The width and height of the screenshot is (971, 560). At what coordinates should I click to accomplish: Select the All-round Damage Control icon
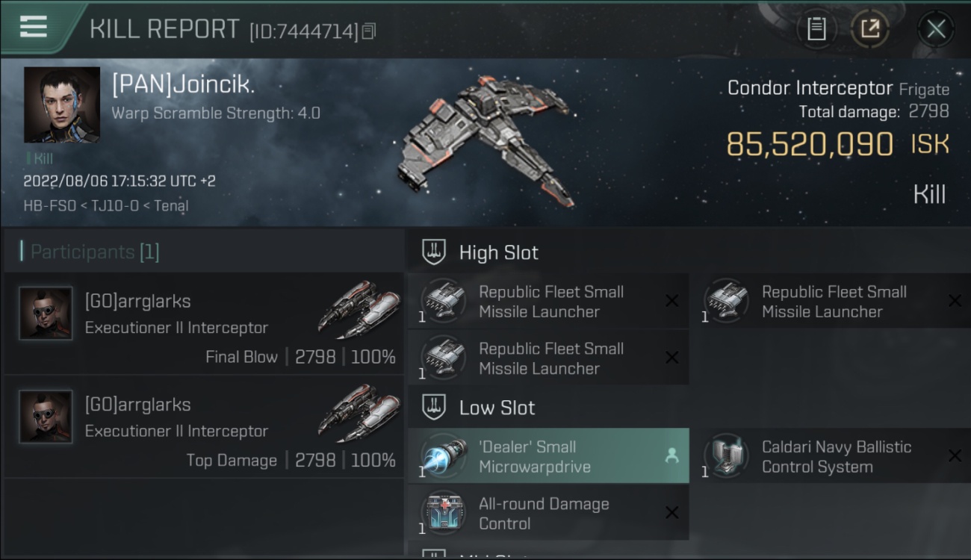[441, 513]
